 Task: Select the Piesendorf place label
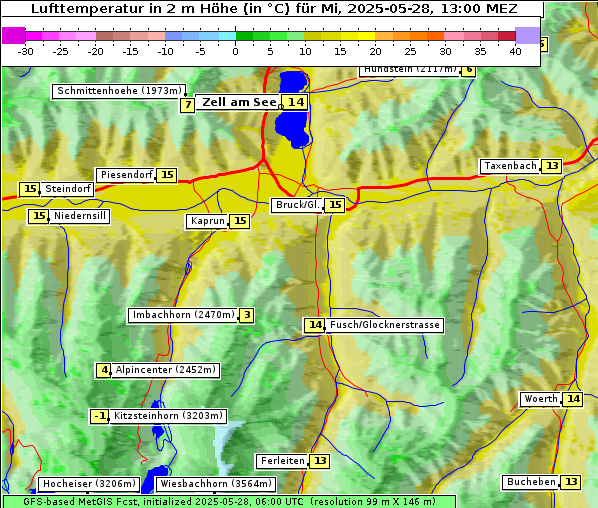125,175
